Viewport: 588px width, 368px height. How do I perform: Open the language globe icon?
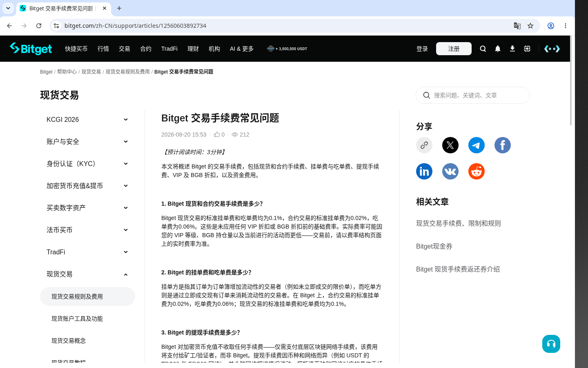tap(527, 49)
